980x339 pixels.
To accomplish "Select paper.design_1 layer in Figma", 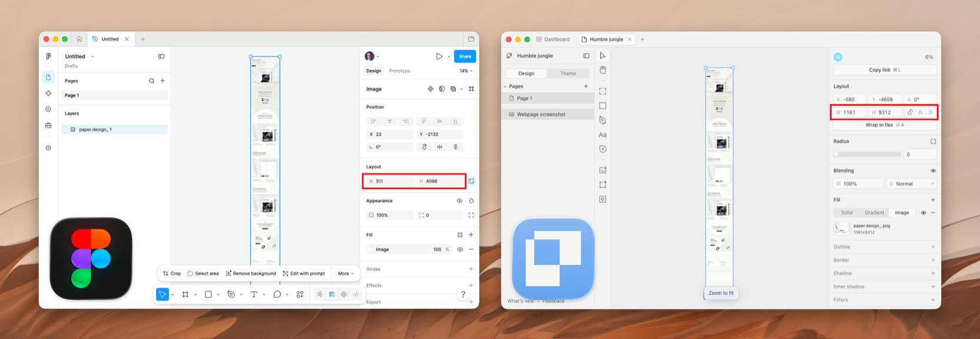I will click(x=115, y=129).
